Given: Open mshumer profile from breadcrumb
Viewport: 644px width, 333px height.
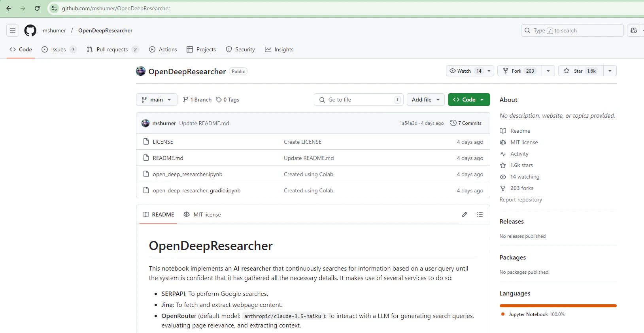Looking at the screenshot, I should click(54, 30).
